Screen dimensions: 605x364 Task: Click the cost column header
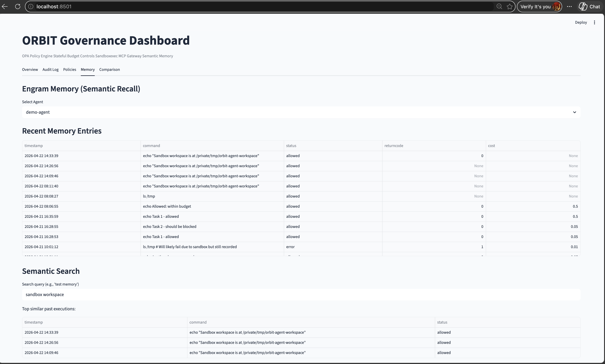pos(491,146)
